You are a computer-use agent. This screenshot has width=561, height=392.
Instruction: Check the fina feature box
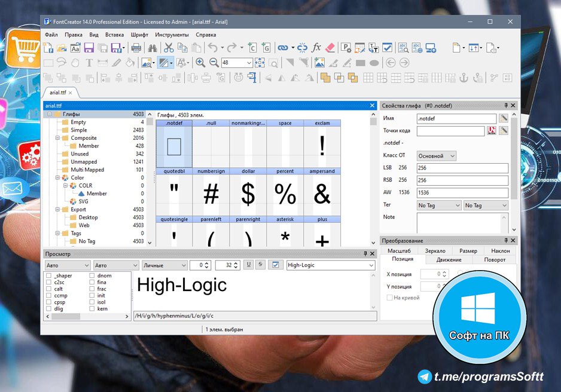92,282
